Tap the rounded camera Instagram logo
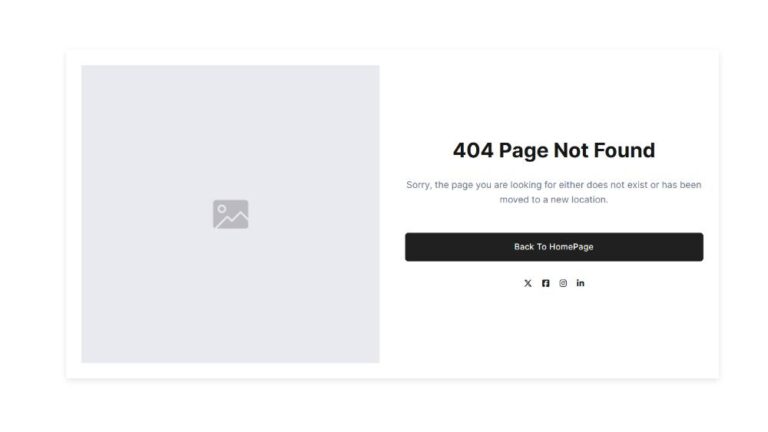 coord(563,283)
